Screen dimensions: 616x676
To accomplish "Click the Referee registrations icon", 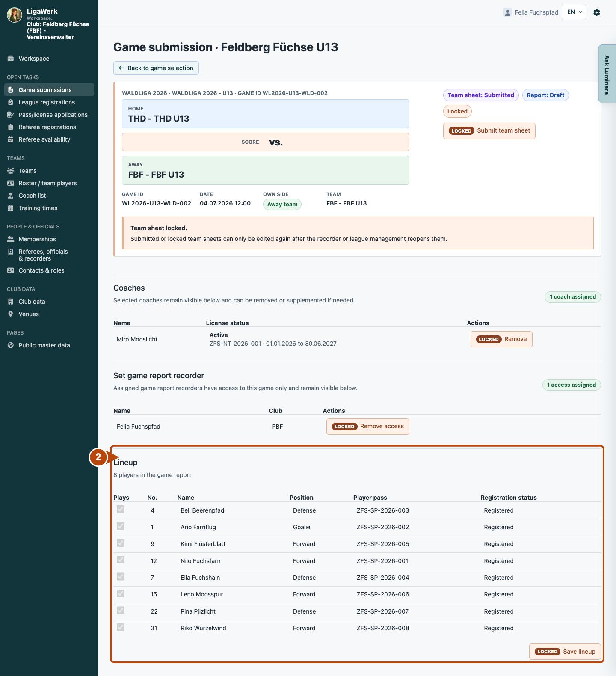I will point(11,127).
